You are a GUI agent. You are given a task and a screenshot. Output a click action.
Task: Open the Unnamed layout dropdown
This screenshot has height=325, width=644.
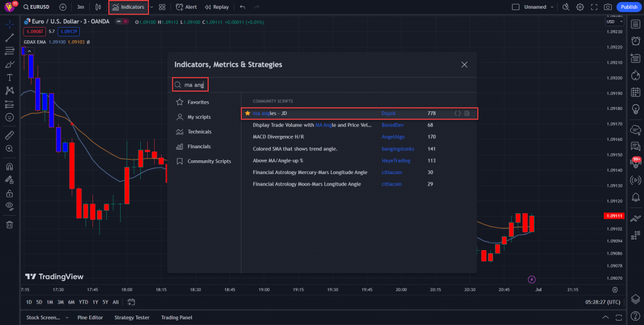pyautogui.click(x=539, y=7)
